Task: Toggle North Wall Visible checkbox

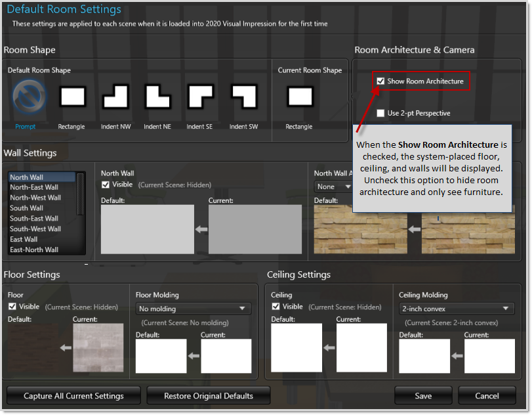Action: [106, 185]
